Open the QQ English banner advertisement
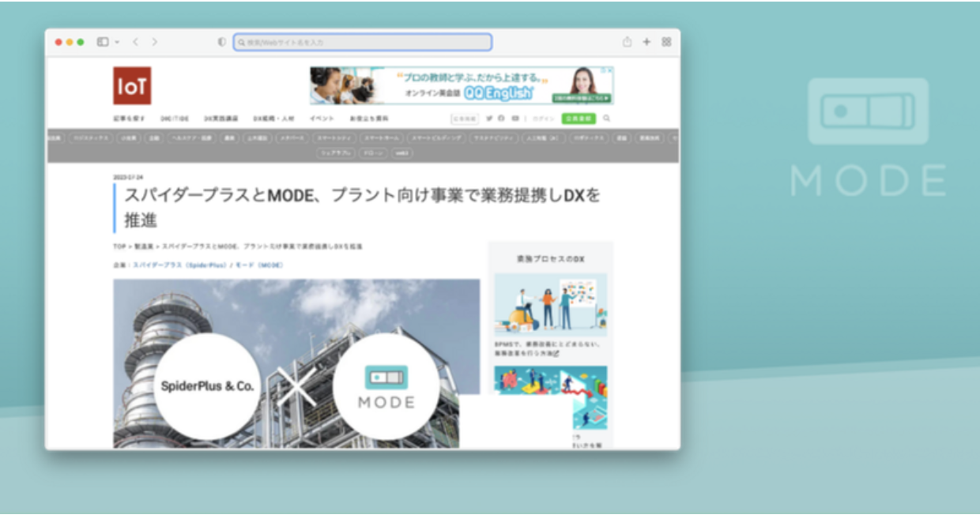The width and height of the screenshot is (980, 515). [x=462, y=85]
